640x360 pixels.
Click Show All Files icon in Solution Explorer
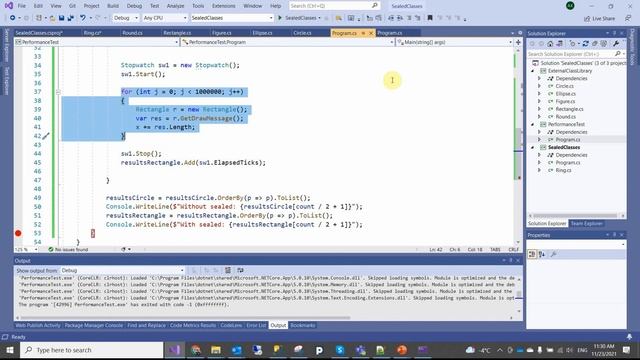(x=604, y=44)
